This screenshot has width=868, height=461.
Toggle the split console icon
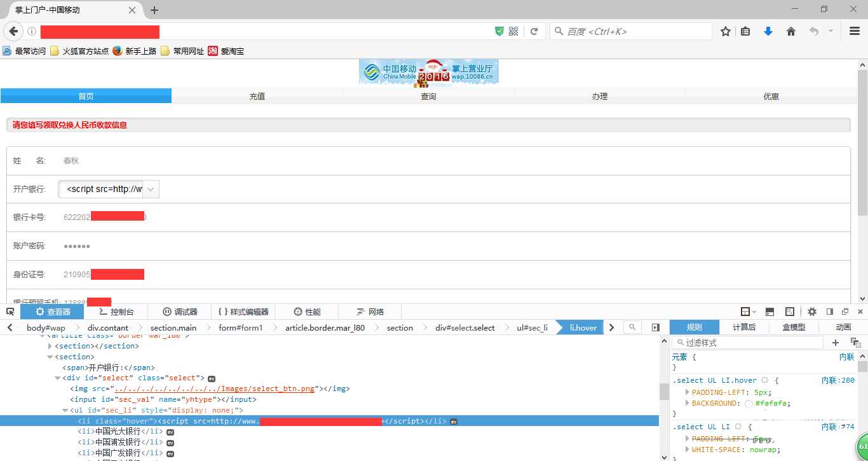[x=770, y=312]
